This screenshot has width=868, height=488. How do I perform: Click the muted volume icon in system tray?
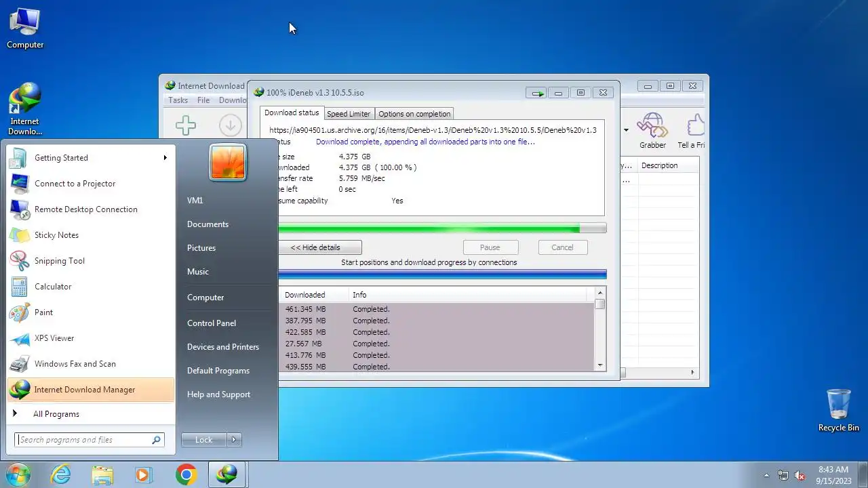(x=800, y=475)
